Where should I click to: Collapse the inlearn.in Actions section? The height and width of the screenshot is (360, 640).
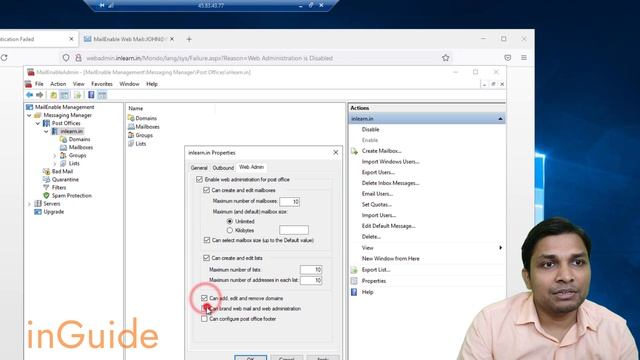(x=500, y=119)
